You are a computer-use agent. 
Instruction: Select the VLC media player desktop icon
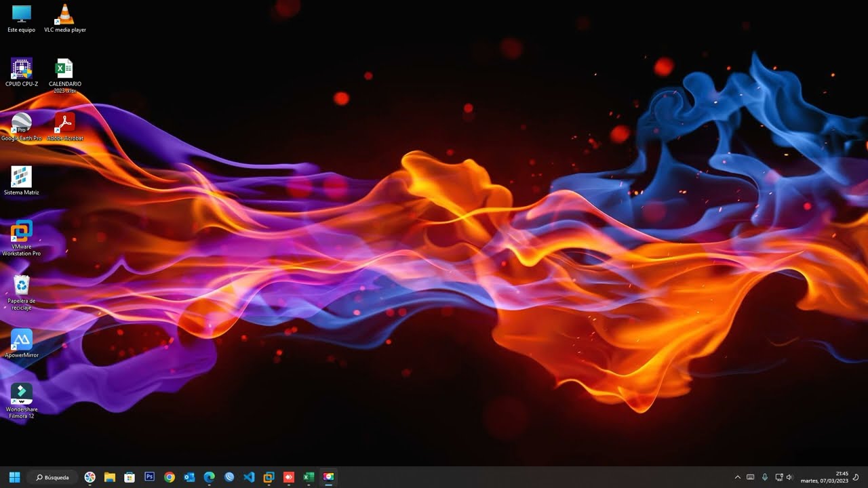[64, 18]
